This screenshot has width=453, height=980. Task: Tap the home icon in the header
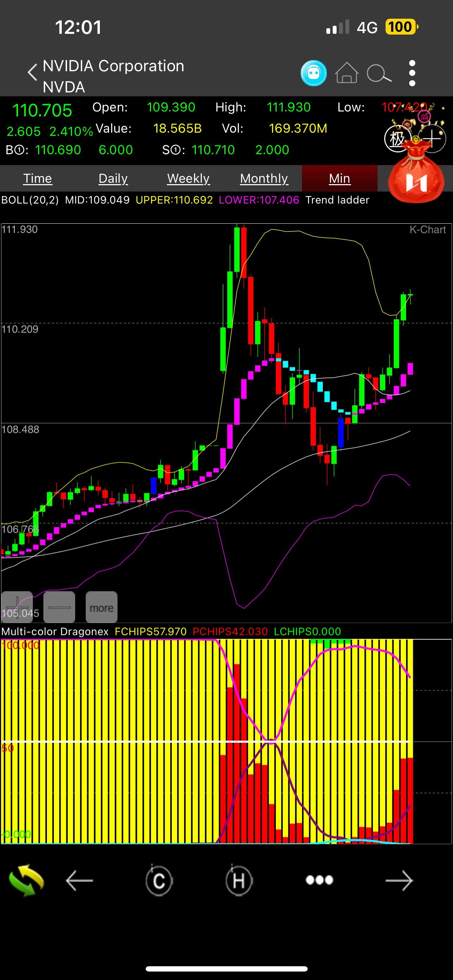click(346, 73)
